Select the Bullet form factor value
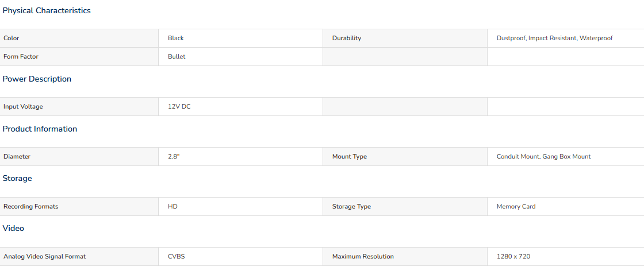 pos(177,57)
